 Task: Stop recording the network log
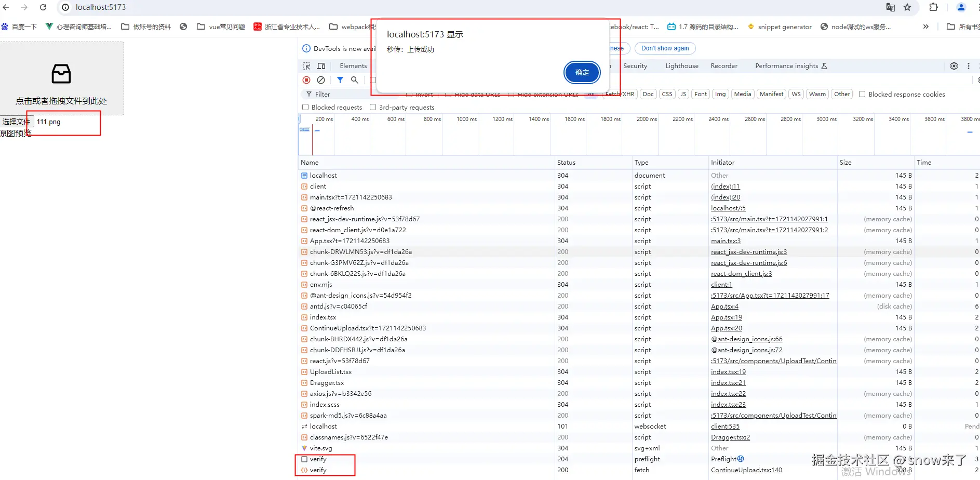[x=306, y=80]
